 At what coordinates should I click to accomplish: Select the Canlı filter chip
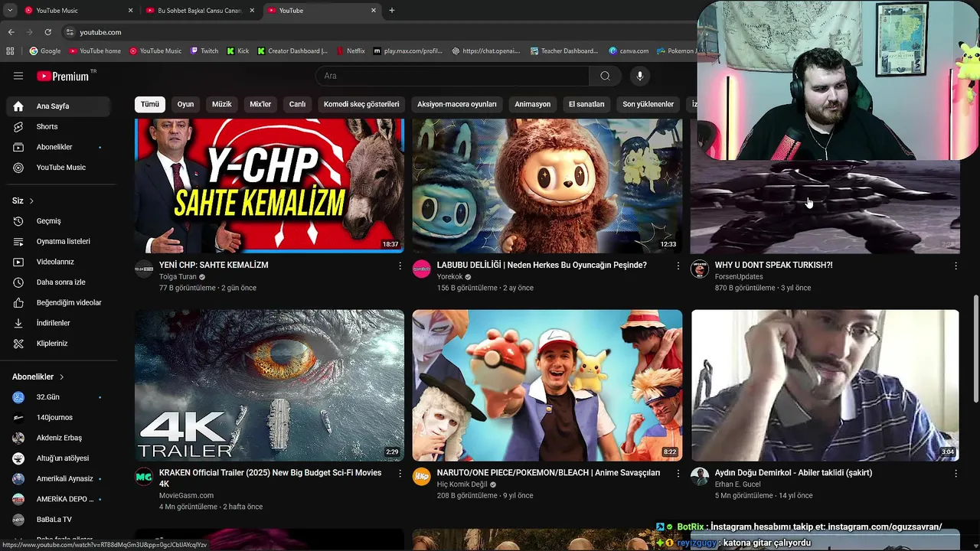point(297,104)
